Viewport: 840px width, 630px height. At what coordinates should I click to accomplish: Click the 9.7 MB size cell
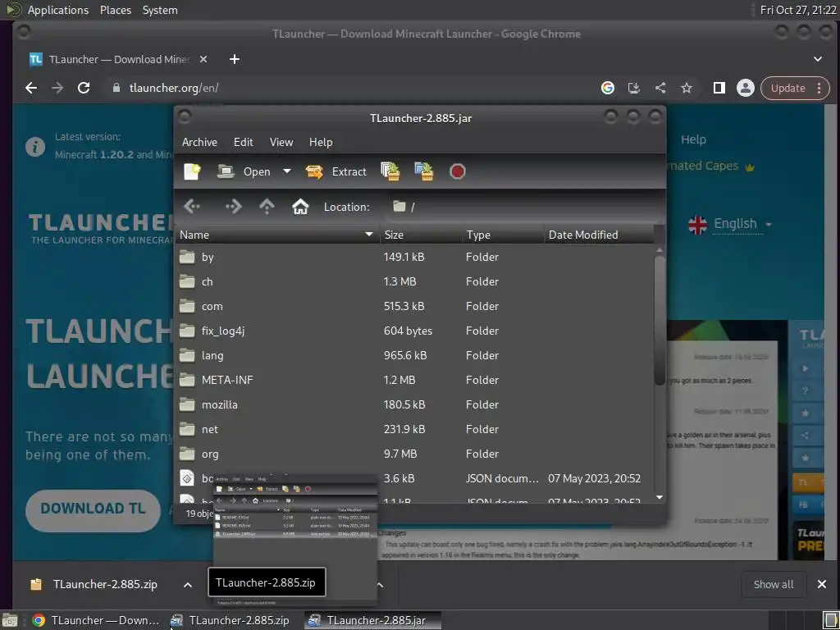tap(399, 454)
